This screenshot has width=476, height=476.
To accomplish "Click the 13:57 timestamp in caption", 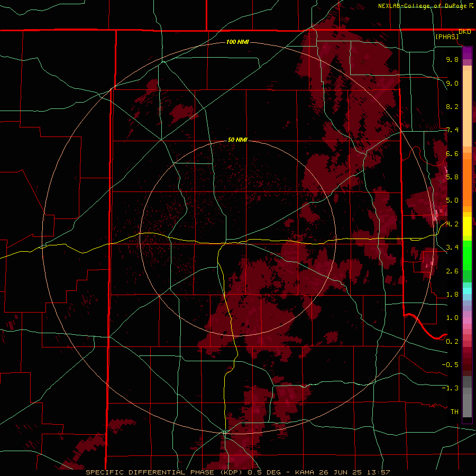I will (378, 472).
